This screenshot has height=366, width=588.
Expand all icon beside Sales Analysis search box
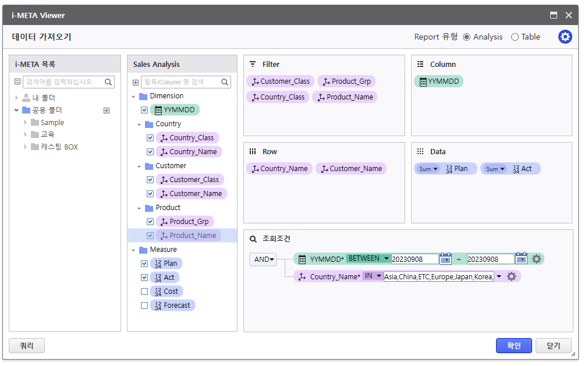(136, 83)
